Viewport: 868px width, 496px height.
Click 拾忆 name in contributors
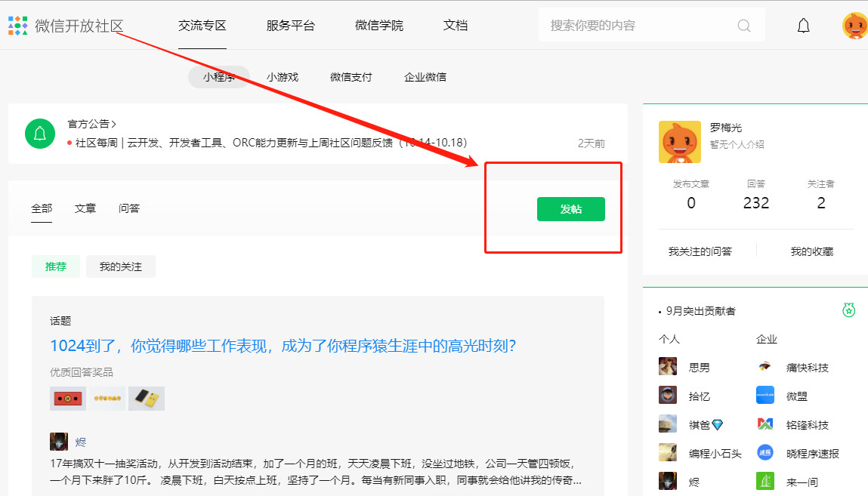click(700, 396)
